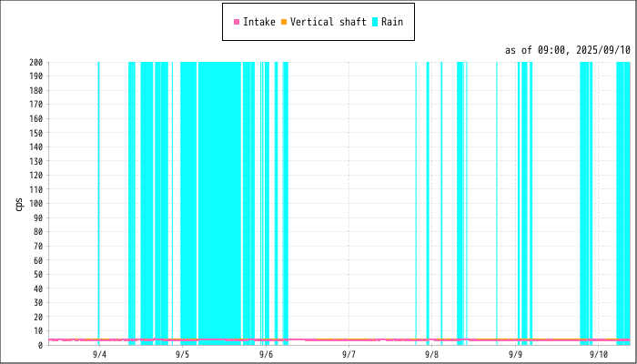This screenshot has width=637, height=364.
Task: Click the pink Intake legend swatch
Action: pyautogui.click(x=237, y=22)
